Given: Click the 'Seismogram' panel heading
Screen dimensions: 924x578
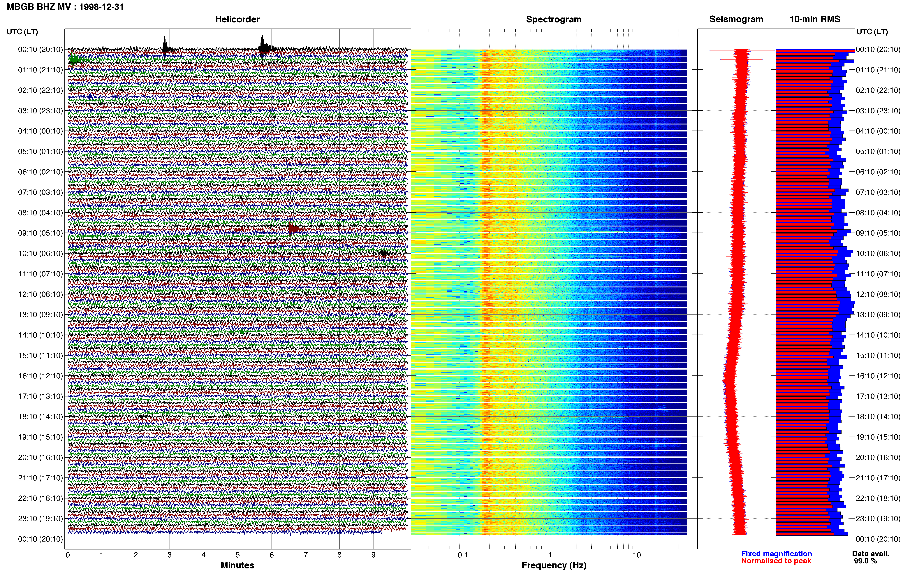Looking at the screenshot, I should click(x=736, y=19).
